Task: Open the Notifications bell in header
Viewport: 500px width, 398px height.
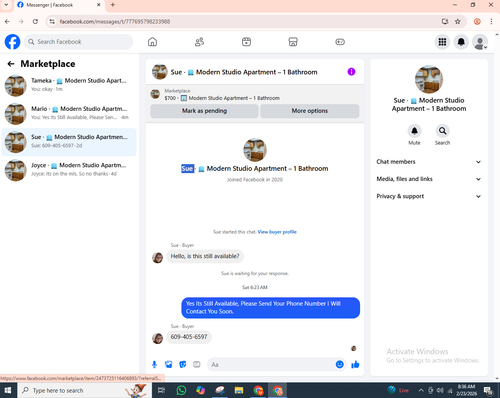Action: 461,42
